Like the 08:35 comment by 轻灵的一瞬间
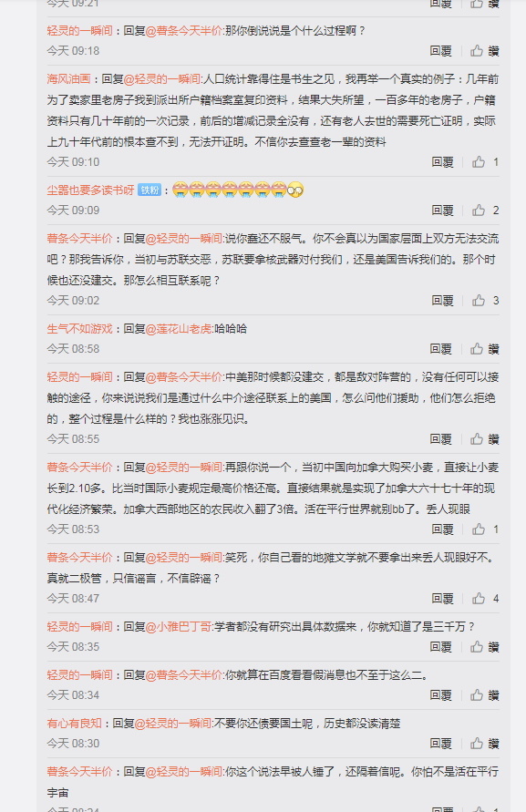526x812 pixels. click(477, 646)
